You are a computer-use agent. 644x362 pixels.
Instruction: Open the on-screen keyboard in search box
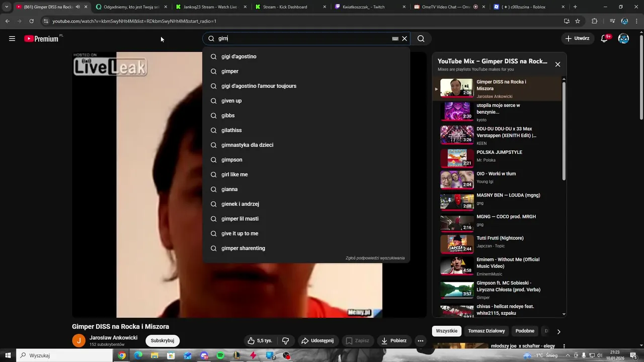click(x=395, y=39)
